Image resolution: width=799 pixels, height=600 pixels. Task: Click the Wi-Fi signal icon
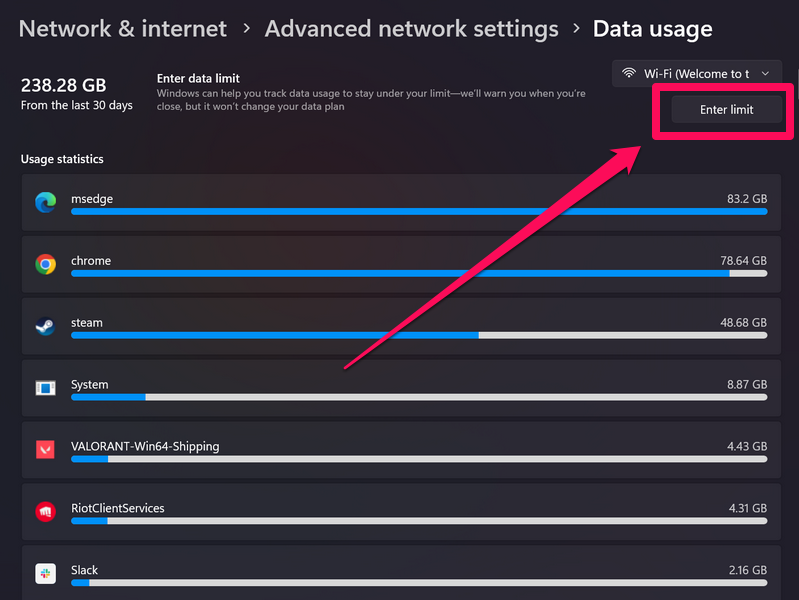pos(630,73)
